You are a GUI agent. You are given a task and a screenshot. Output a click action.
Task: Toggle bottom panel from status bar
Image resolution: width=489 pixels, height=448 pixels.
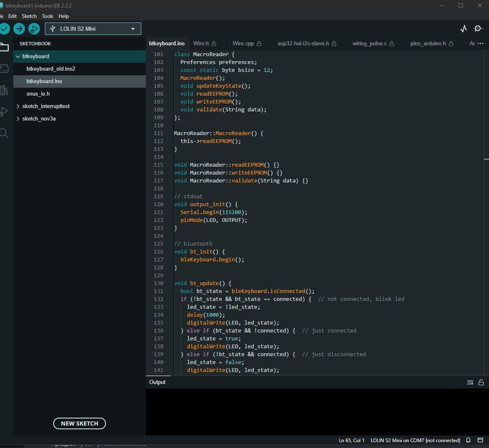480,440
